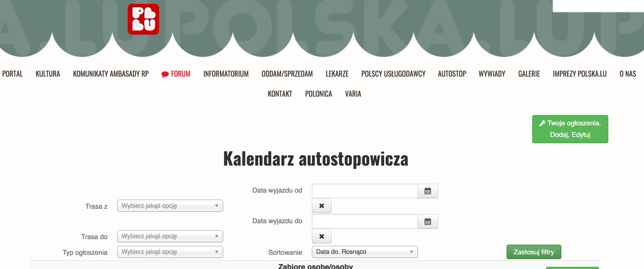Focus the Data wyjazdu od date field

(365, 191)
